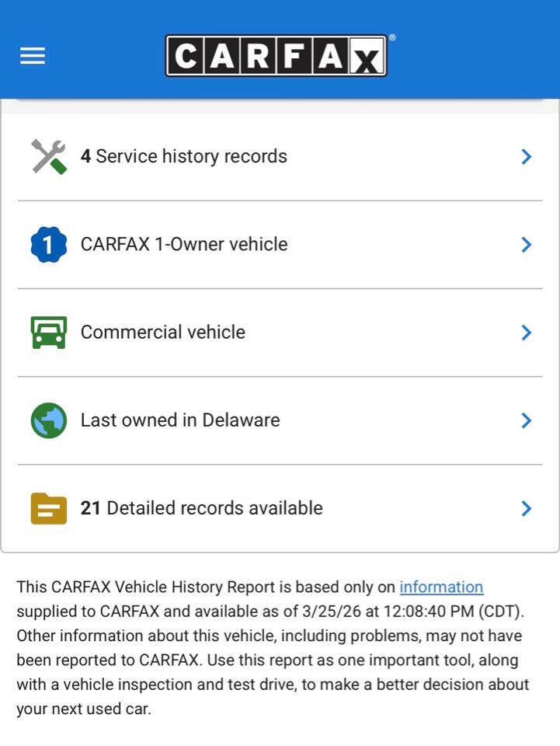Open the hamburger navigation menu

tap(33, 56)
